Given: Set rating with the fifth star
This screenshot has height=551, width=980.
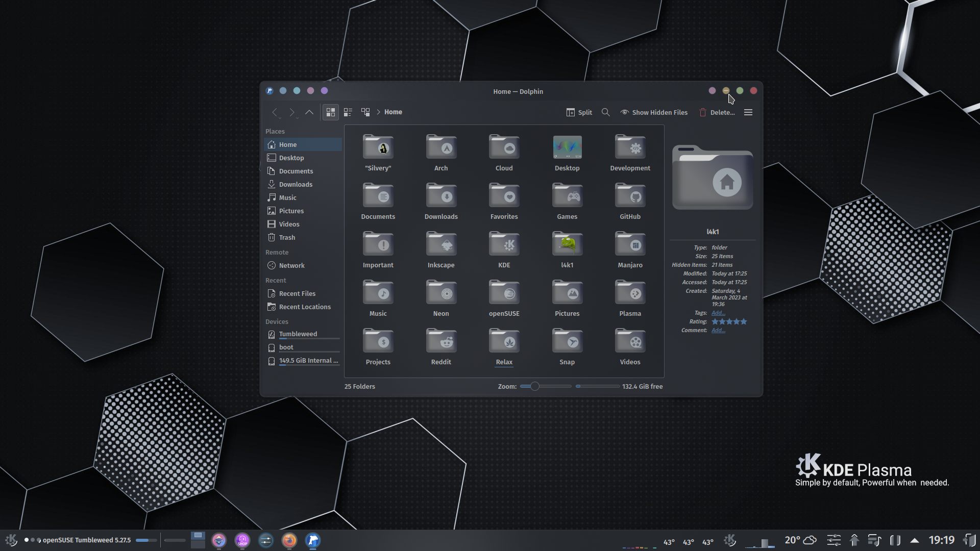Looking at the screenshot, I should (744, 321).
